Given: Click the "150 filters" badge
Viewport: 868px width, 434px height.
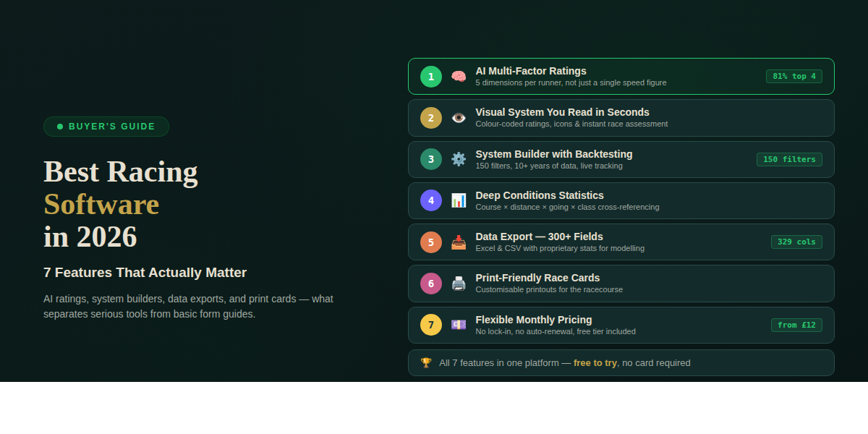Looking at the screenshot, I should (789, 159).
